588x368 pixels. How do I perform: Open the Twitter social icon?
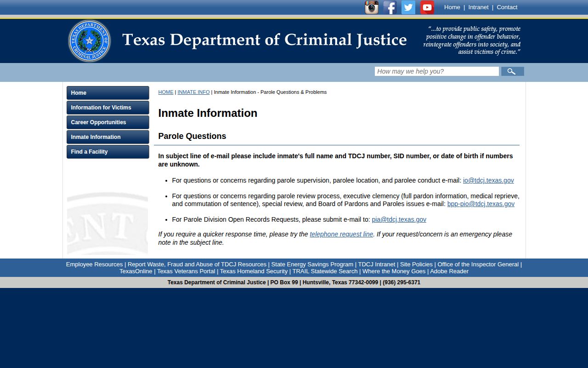(408, 7)
